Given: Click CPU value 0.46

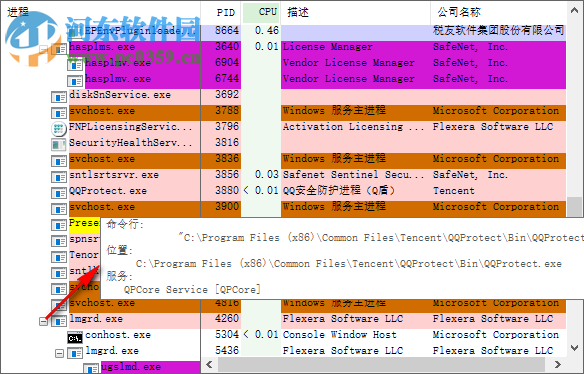Looking at the screenshot, I should (267, 30).
